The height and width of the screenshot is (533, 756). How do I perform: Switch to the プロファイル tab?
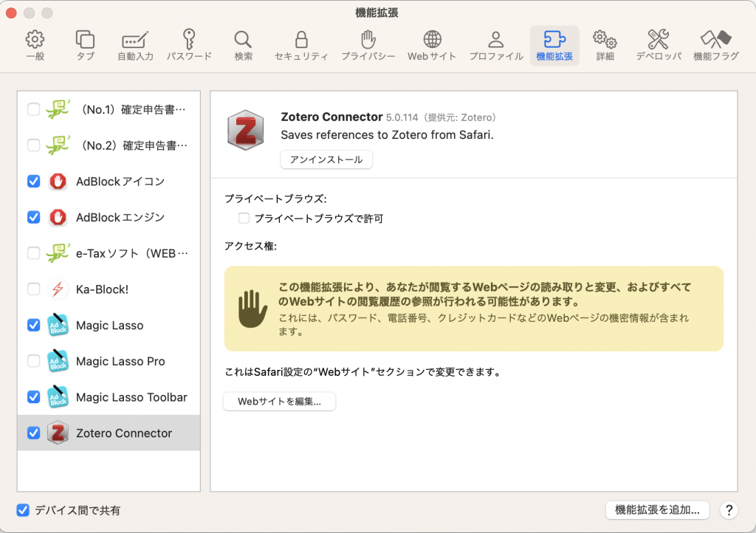coord(496,46)
